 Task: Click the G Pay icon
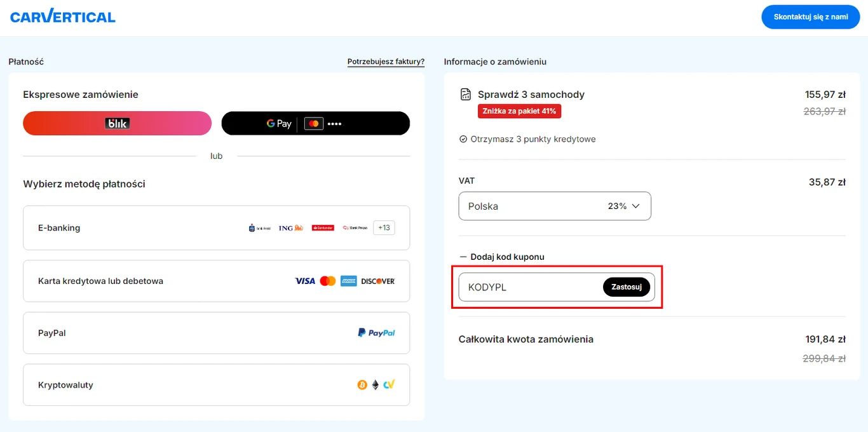(x=278, y=123)
